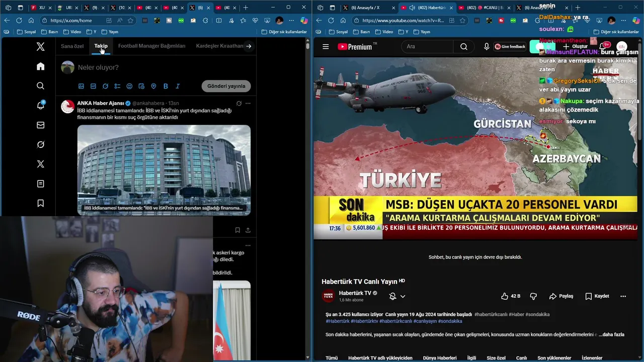Open X bookmarks icon in sidebar

41,203
